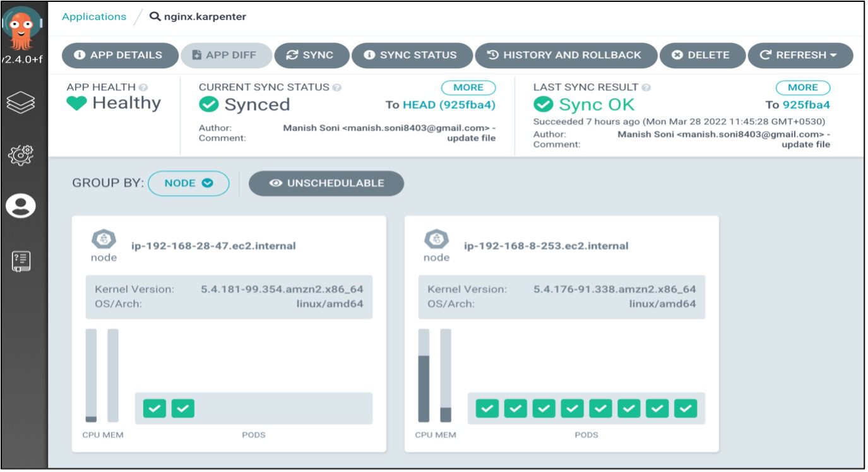Click MORE under Last Sync Result
The image size is (868, 472).
[803, 88]
